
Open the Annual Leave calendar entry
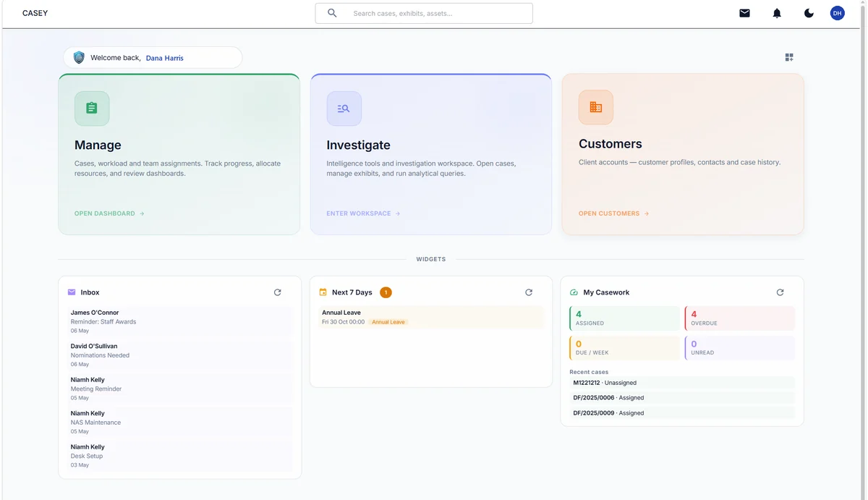pyautogui.click(x=431, y=317)
